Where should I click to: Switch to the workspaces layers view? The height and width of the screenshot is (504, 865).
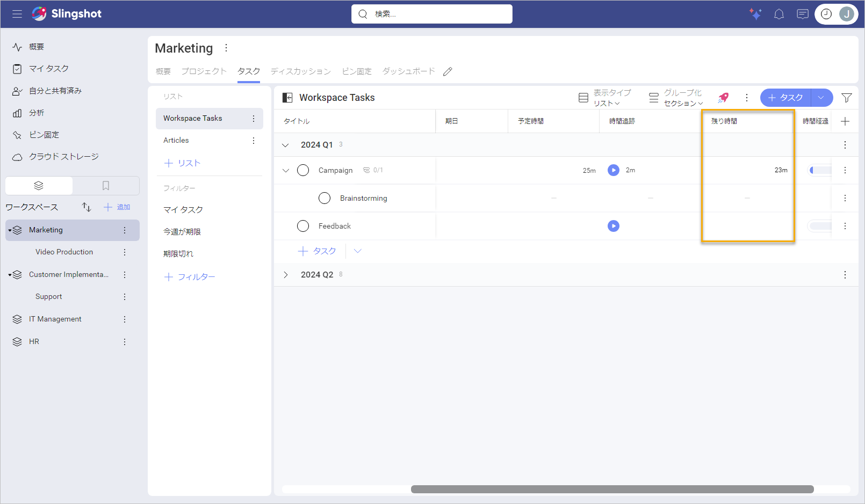click(39, 186)
